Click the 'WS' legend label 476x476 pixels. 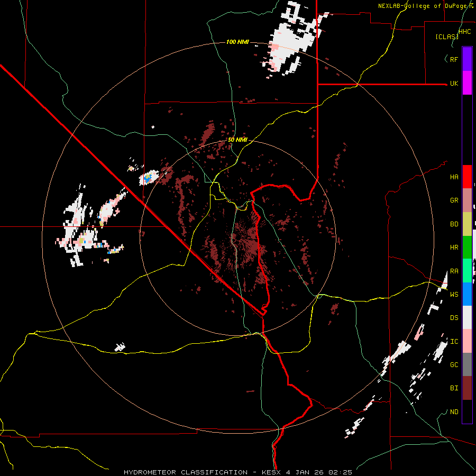(x=454, y=294)
